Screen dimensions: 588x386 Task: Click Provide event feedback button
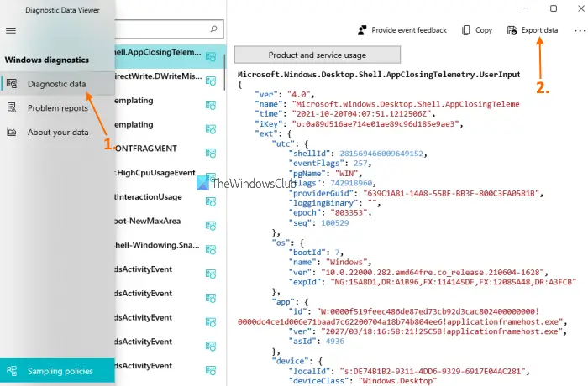point(402,30)
